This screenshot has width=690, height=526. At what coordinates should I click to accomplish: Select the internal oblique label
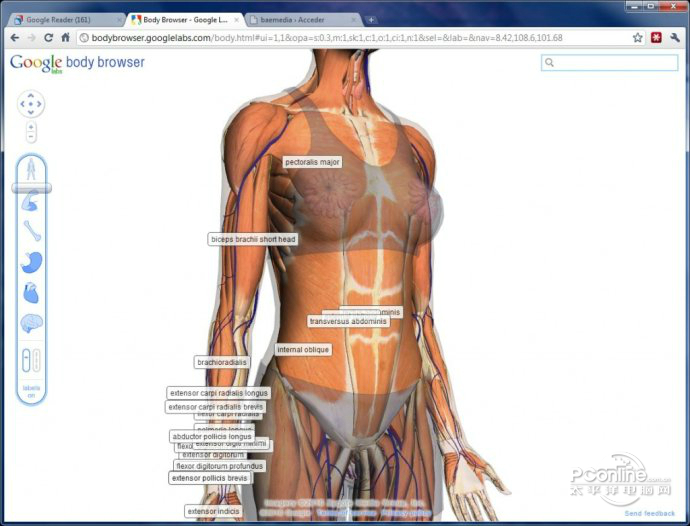303,349
